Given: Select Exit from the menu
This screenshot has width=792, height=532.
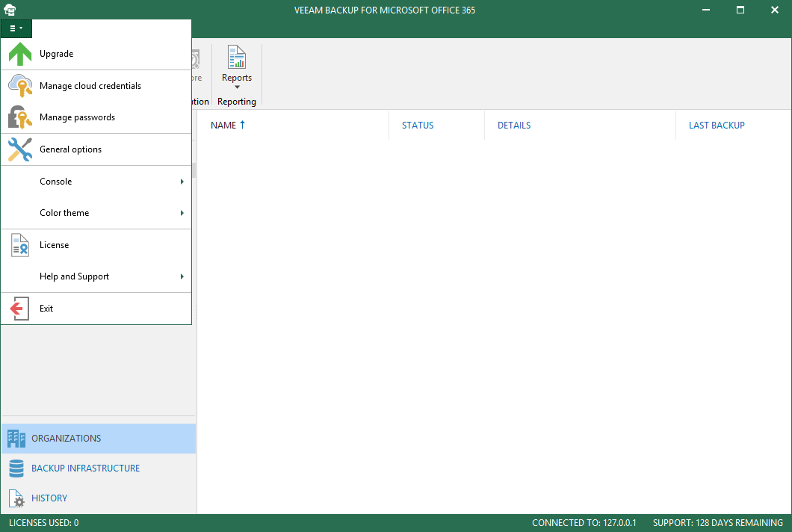Looking at the screenshot, I should coord(96,308).
